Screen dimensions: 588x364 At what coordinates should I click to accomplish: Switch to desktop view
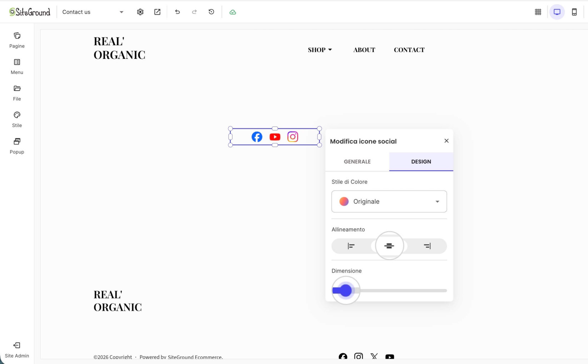tap(557, 12)
